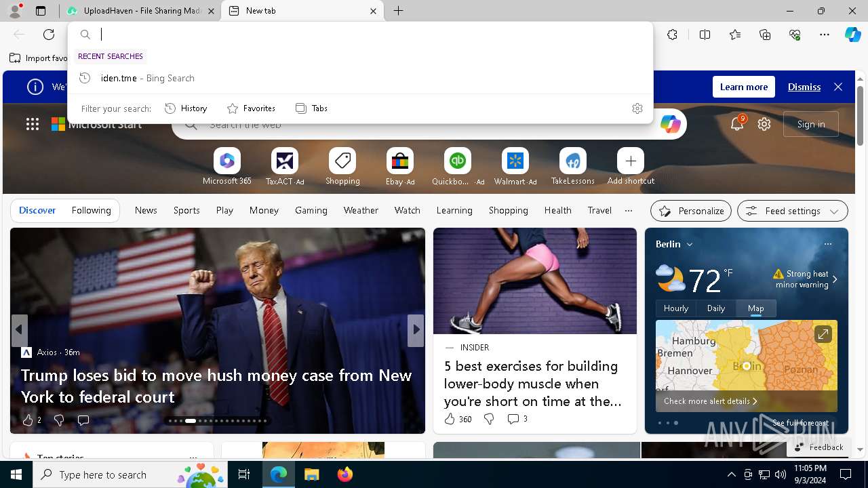The height and width of the screenshot is (488, 868).
Task: Show Hourly weather tab
Action: (x=676, y=308)
